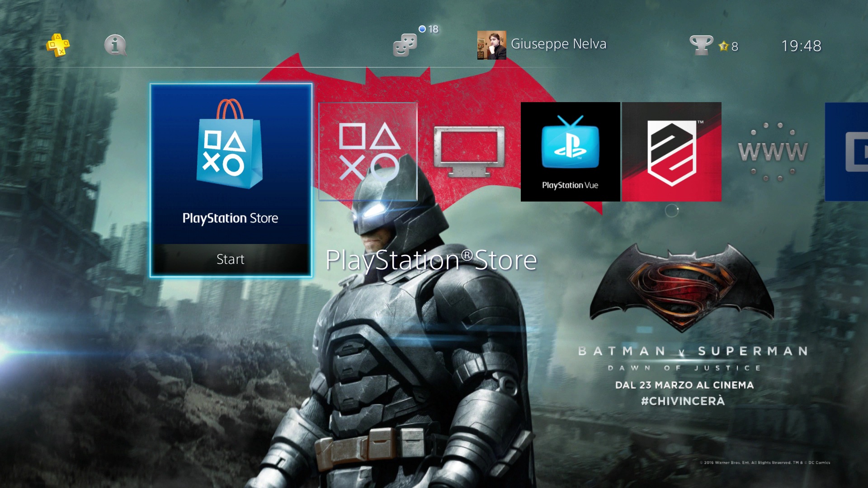Screen dimensions: 868x488
Task: Open the Trophies cup icon
Action: [x=701, y=45]
